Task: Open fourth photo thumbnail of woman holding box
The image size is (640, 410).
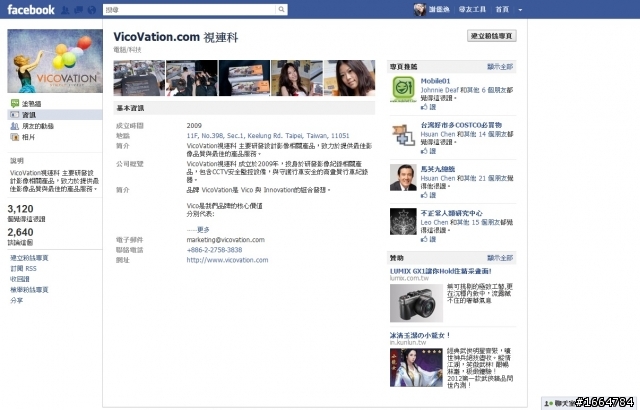Action: (x=297, y=78)
